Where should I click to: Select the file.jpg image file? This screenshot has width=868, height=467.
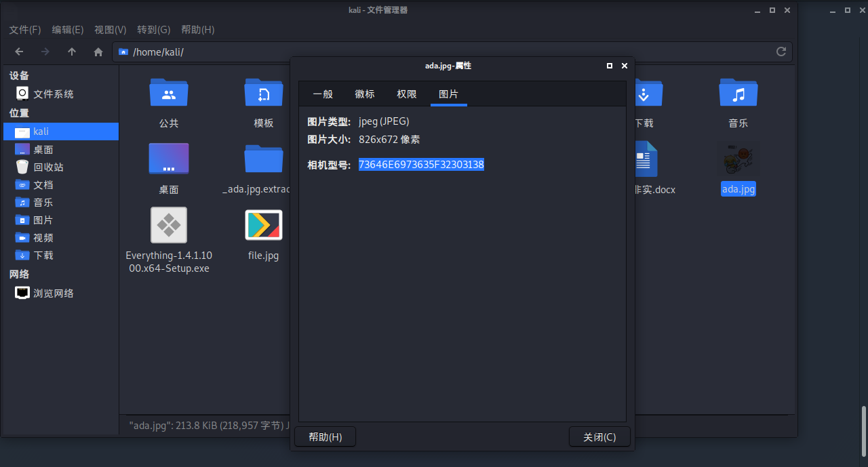[264, 225]
